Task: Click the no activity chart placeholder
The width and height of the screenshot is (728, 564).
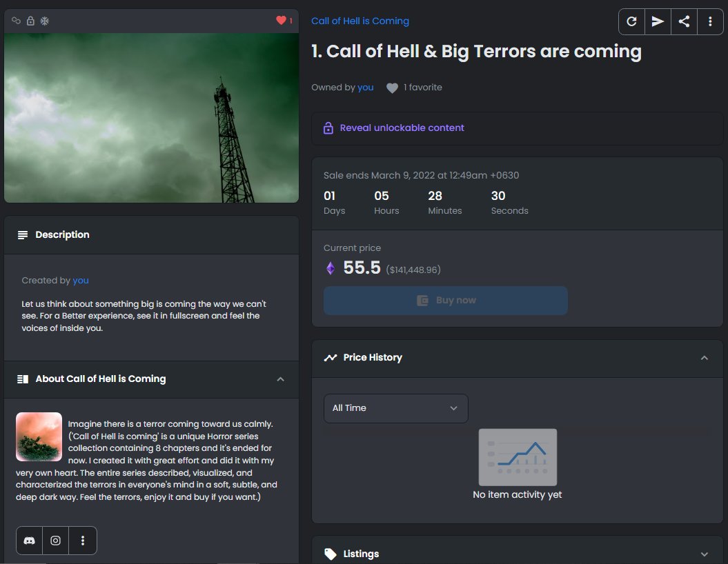Action: (x=518, y=457)
